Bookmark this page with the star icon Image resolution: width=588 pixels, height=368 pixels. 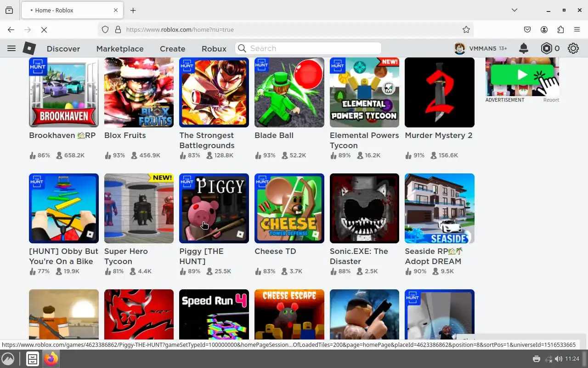pos(466,29)
